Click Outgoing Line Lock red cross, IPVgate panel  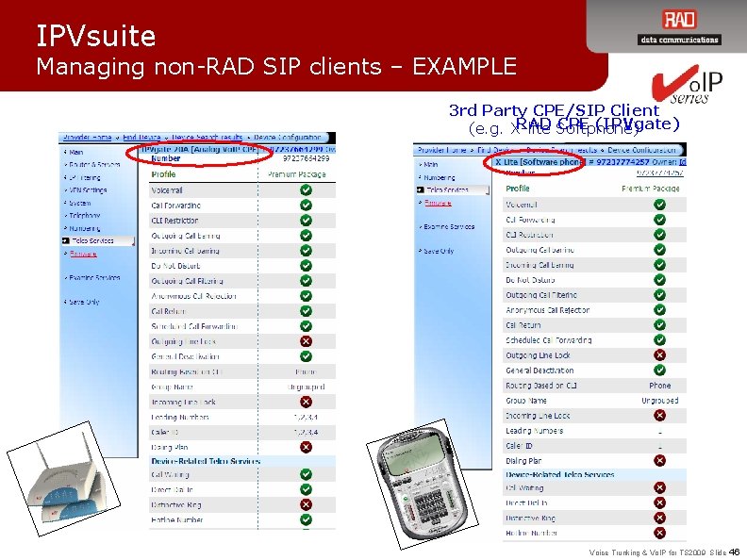[306, 341]
